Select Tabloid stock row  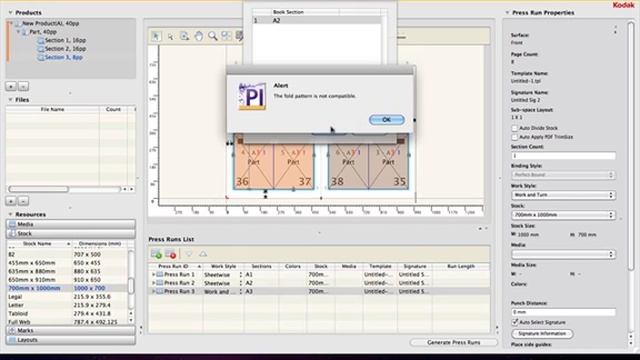pos(67,314)
